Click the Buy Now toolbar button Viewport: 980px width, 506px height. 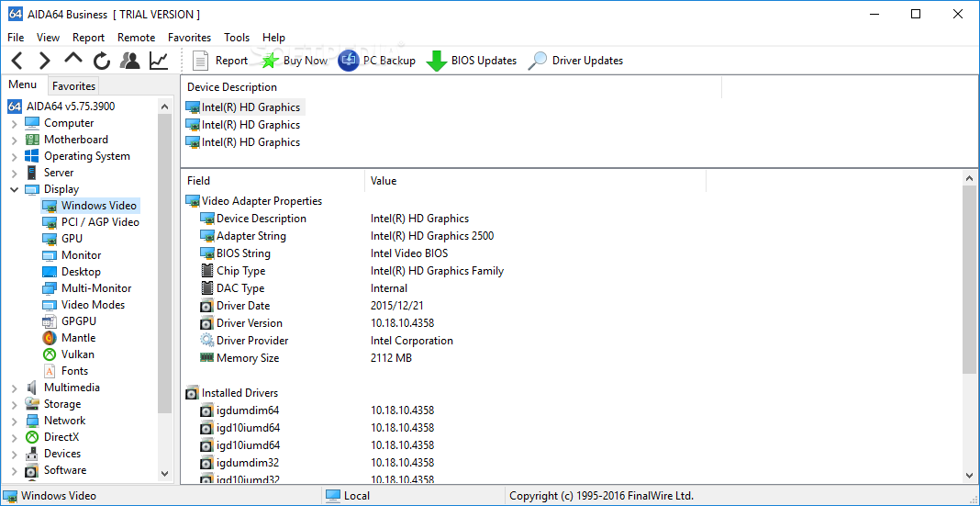[294, 61]
